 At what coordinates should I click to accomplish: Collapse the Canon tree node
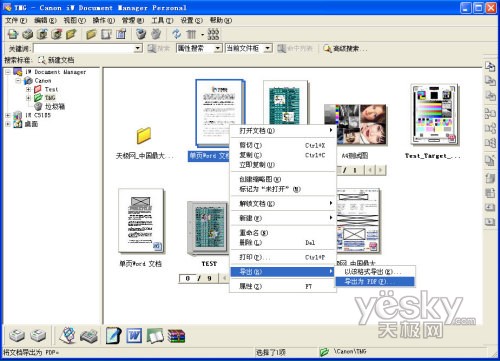18,81
